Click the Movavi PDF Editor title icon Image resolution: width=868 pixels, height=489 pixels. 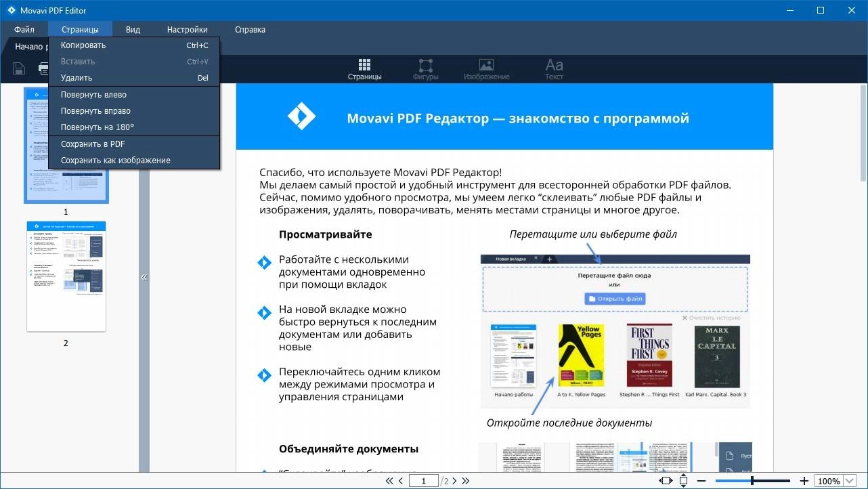click(12, 10)
